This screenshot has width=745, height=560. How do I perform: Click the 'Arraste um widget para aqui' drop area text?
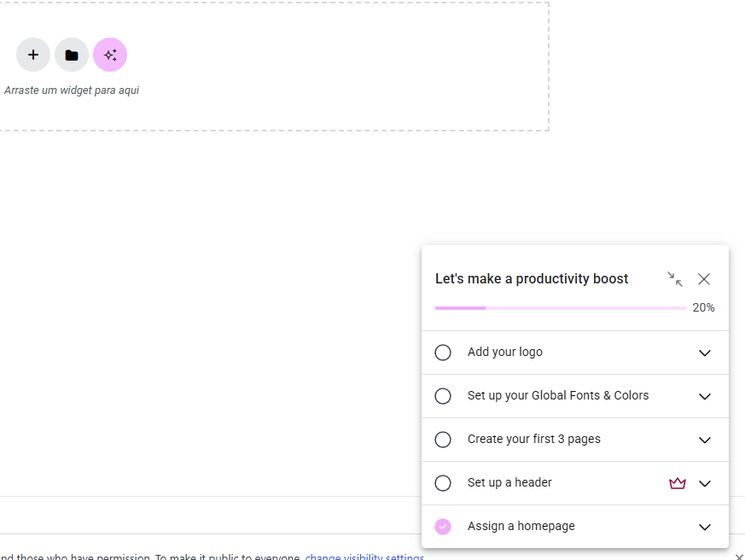pos(72,90)
